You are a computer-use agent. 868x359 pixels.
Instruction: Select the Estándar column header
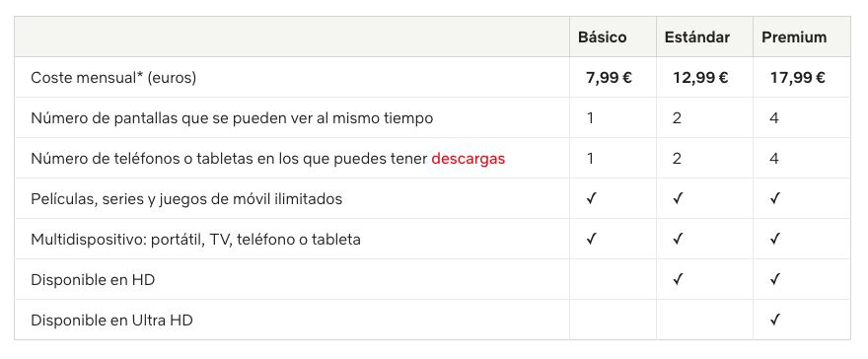697,37
